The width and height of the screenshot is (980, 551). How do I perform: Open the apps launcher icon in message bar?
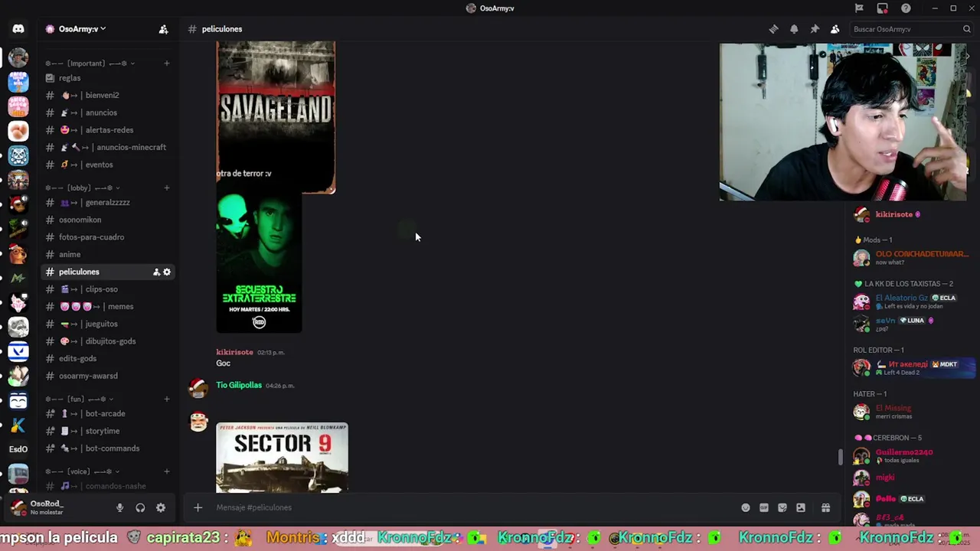826,507
